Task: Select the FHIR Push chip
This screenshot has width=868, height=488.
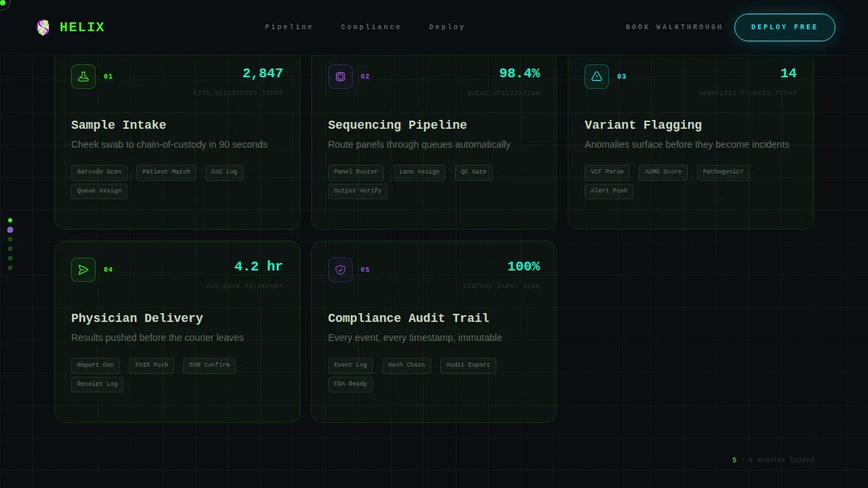Action: (x=151, y=365)
